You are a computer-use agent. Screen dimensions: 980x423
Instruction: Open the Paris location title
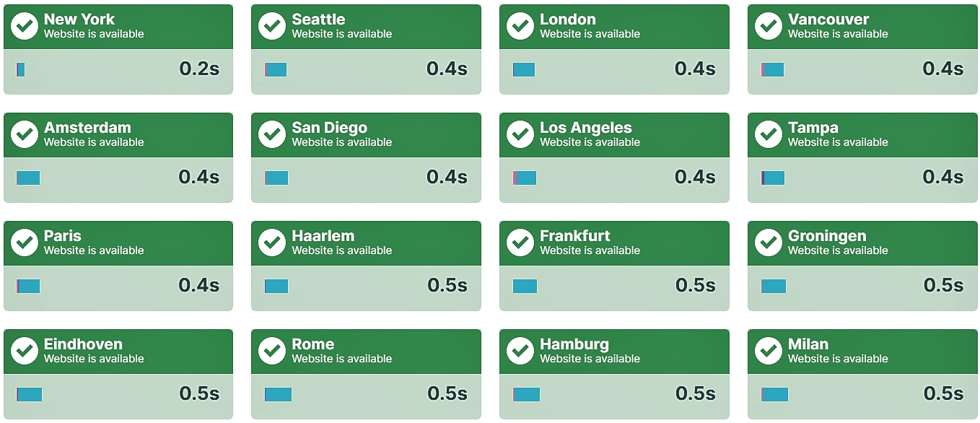63,236
